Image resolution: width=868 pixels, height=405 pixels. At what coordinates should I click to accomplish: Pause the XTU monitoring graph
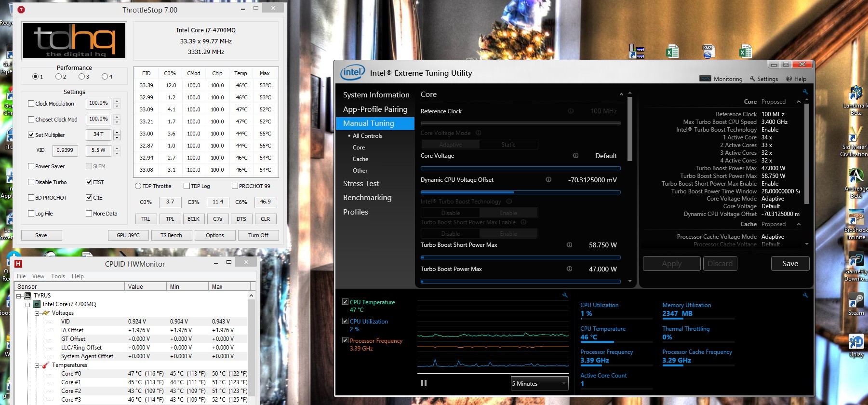424,383
